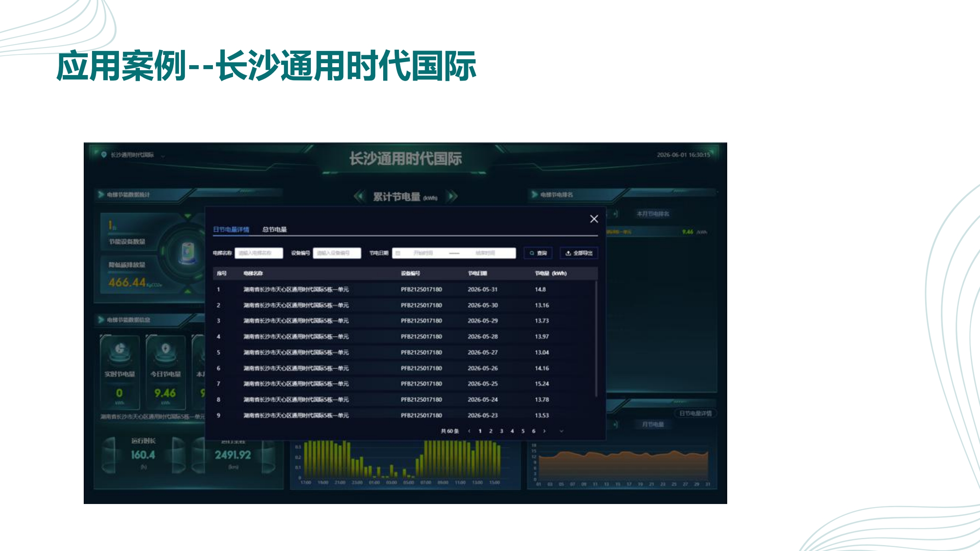The image size is (980, 551).
Task: Click the 电梯名称 input field
Action: click(x=259, y=253)
